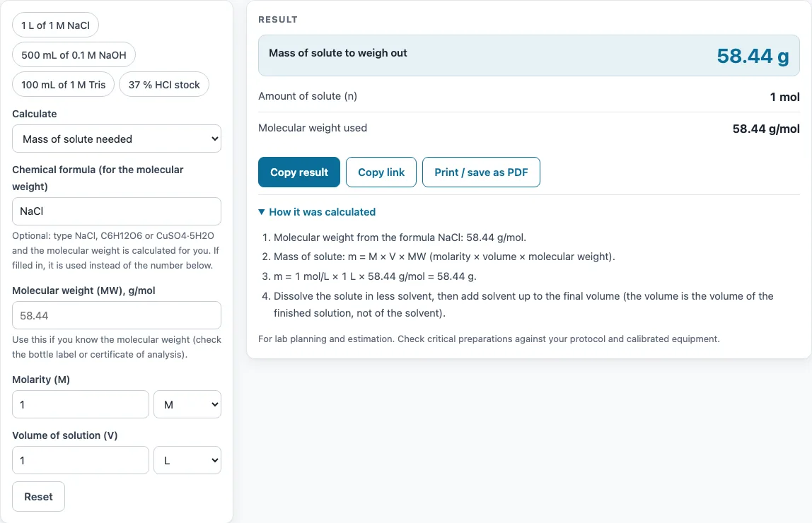Select the '58.44 g/mol' molecular weight value
812x523 pixels.
766,129
